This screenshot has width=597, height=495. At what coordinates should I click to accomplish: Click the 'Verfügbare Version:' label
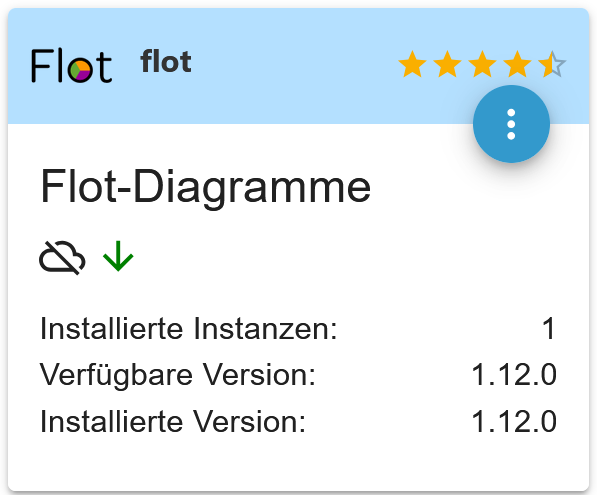(178, 375)
